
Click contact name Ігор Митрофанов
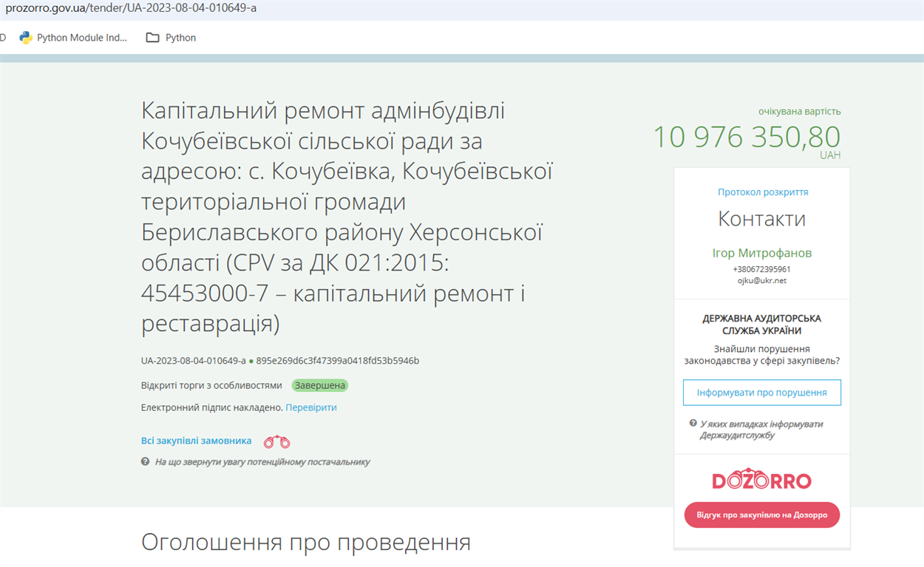click(x=761, y=253)
